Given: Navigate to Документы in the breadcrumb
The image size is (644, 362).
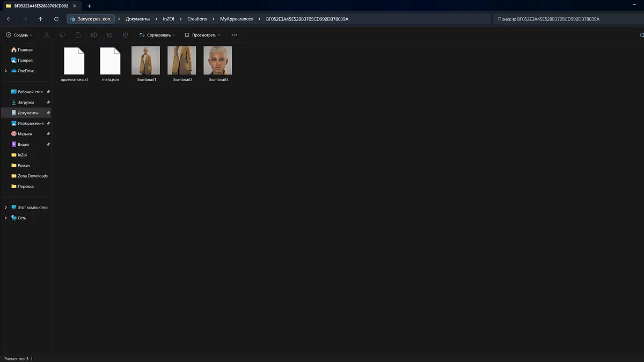Looking at the screenshot, I should [x=137, y=19].
